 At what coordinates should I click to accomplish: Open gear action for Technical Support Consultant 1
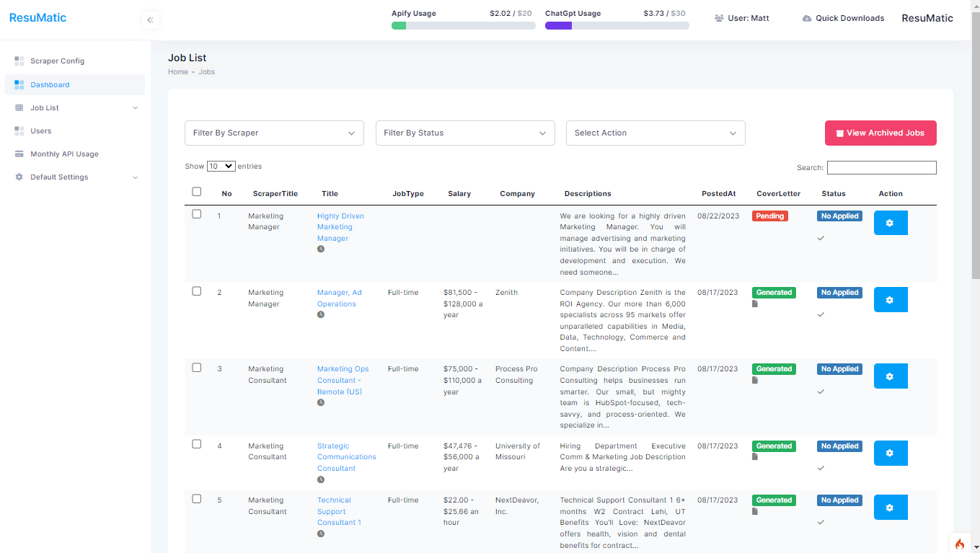(x=891, y=508)
